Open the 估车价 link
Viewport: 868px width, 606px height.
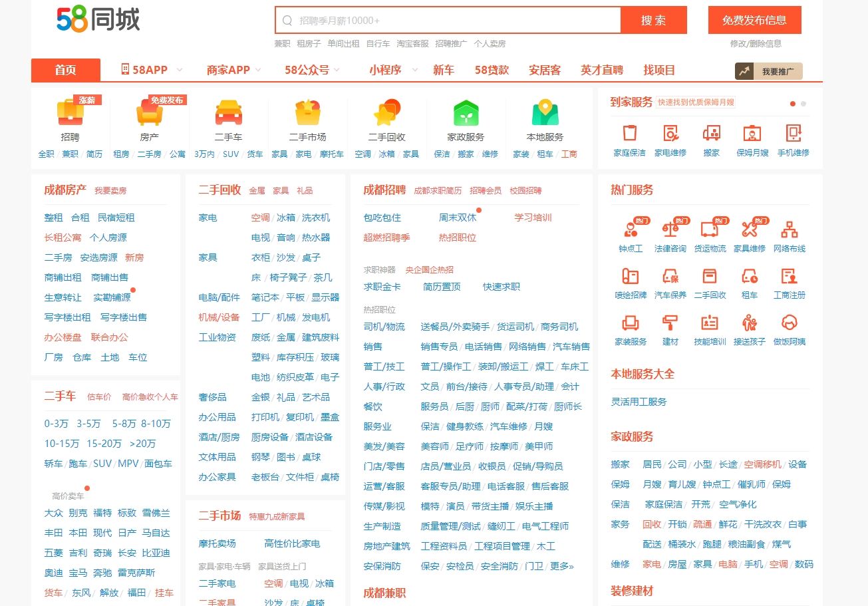point(99,397)
